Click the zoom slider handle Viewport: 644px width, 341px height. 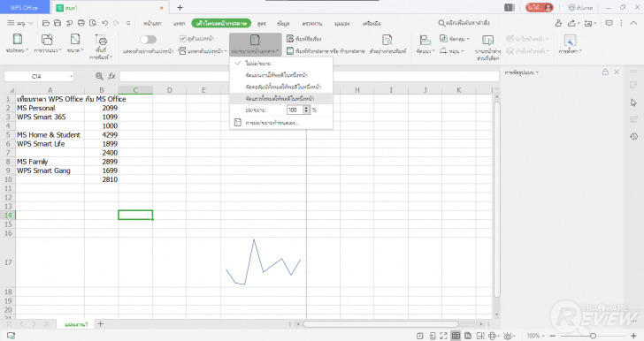(593, 336)
